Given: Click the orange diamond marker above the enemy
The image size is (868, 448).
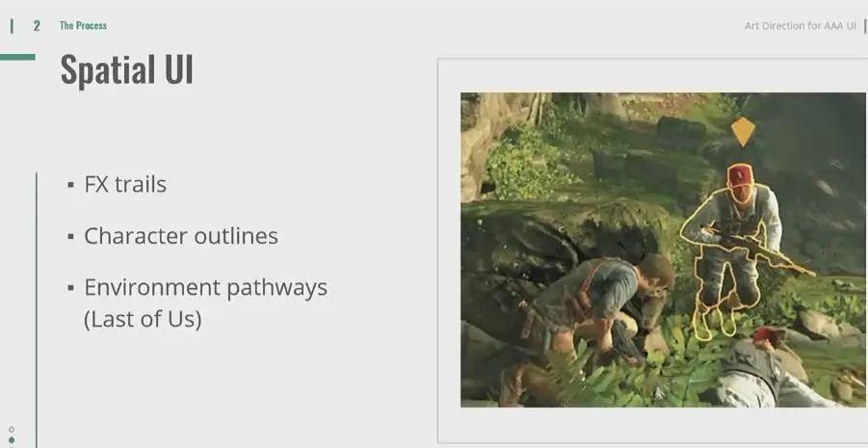Looking at the screenshot, I should [743, 132].
